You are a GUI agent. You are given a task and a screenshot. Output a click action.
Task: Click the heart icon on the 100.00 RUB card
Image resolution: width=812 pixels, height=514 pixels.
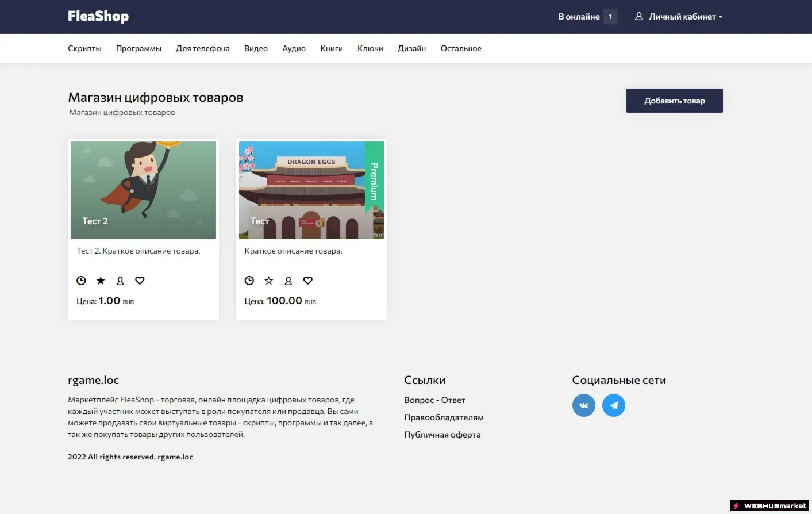tap(307, 281)
